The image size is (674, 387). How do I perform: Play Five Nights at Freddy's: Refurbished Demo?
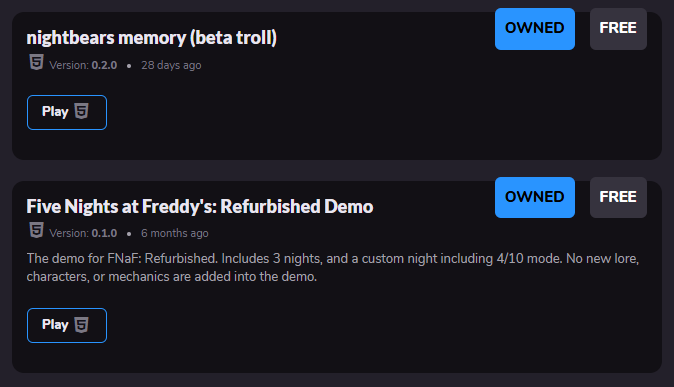coord(67,326)
